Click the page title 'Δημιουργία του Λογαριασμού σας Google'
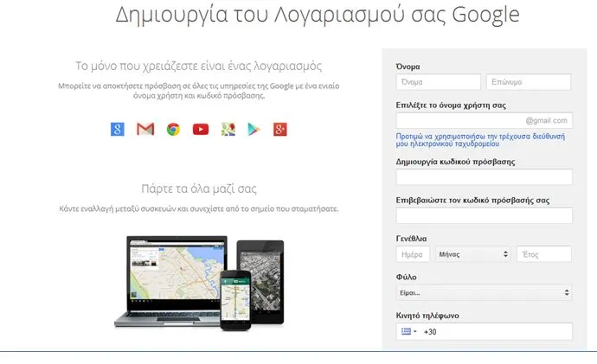597x364 pixels. [318, 15]
